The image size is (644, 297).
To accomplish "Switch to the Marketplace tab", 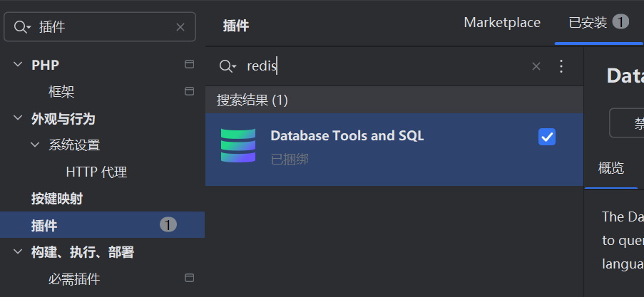I will pos(502,23).
